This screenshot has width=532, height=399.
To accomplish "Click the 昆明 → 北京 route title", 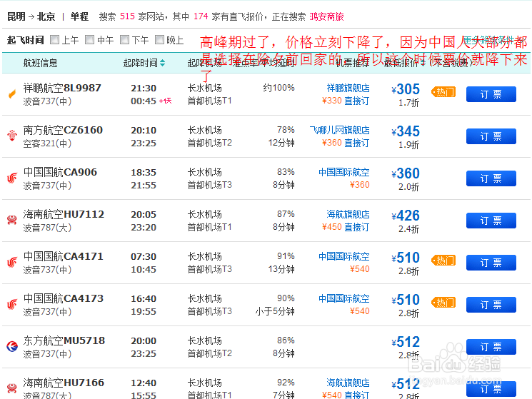I will click(31, 16).
